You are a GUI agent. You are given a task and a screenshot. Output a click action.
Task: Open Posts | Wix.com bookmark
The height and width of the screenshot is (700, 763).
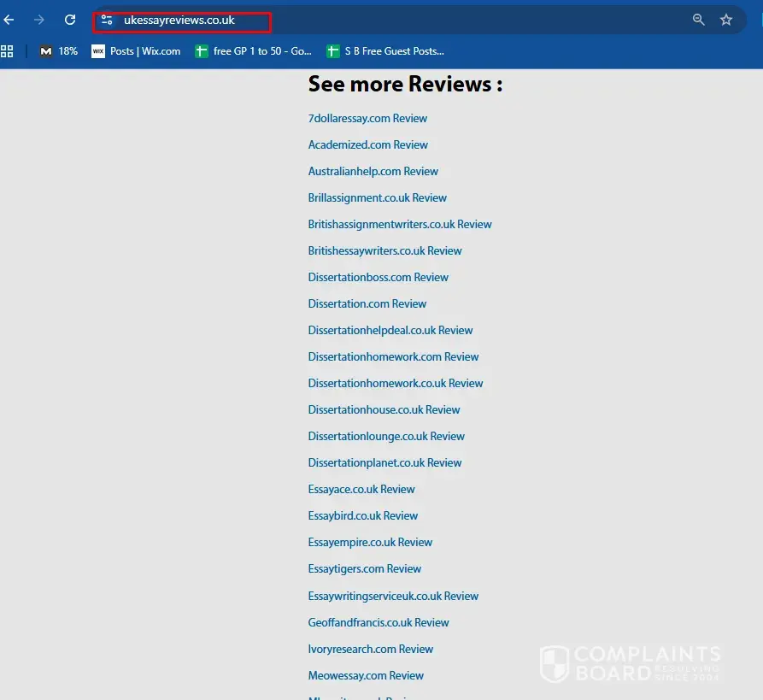pos(136,51)
